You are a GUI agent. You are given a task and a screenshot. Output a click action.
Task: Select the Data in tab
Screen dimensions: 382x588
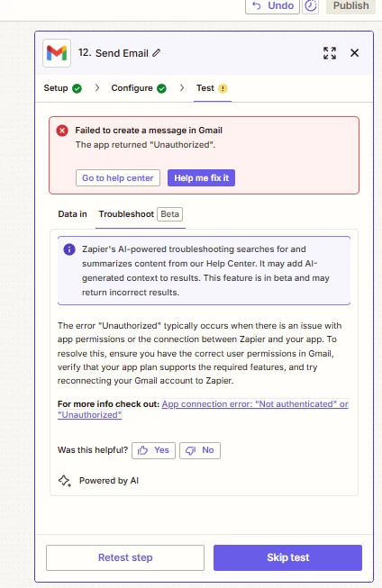click(x=72, y=214)
